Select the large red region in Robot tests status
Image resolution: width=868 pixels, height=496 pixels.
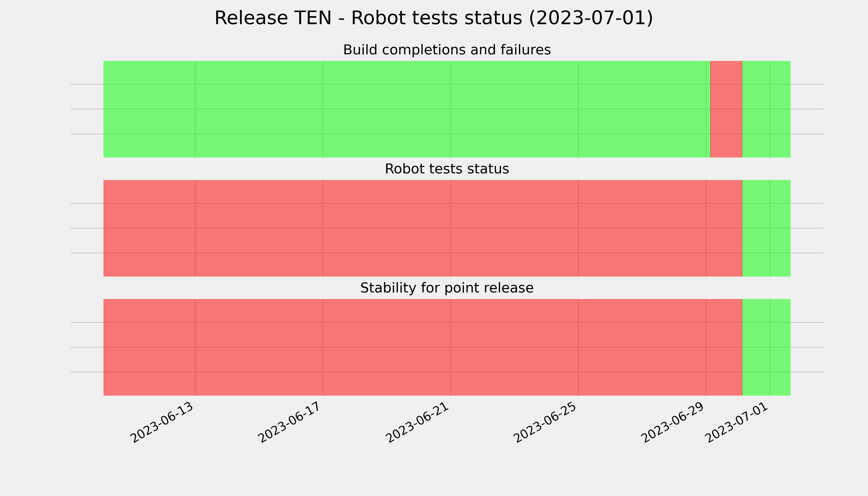(423, 228)
